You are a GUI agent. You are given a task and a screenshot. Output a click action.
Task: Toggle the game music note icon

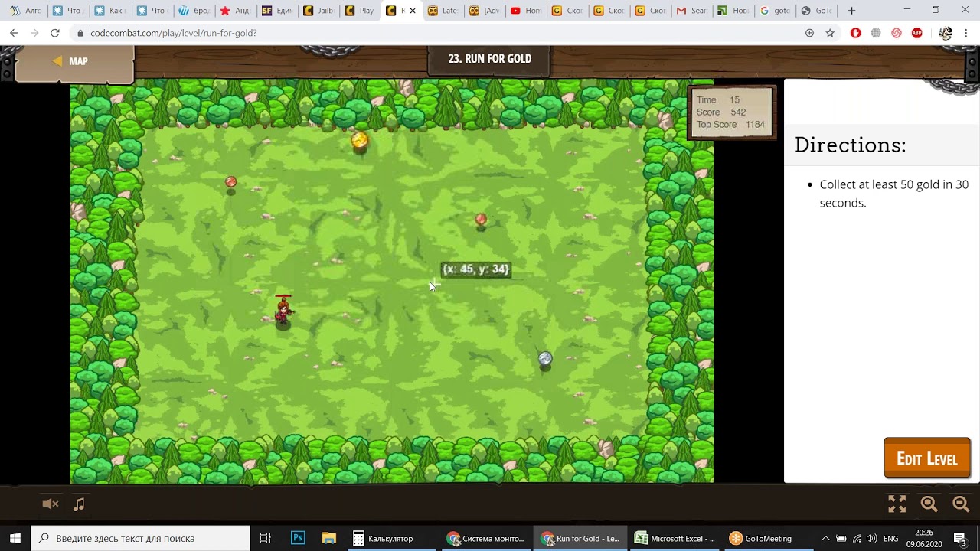(79, 504)
